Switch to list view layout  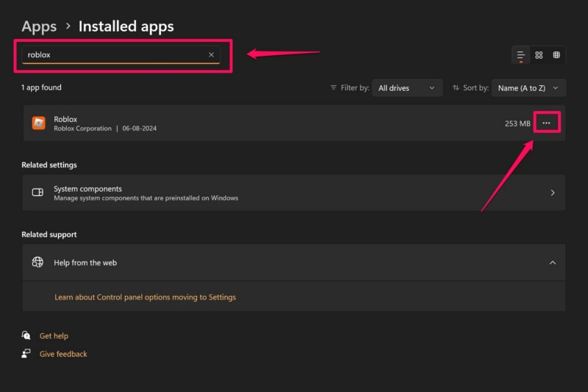pos(521,55)
